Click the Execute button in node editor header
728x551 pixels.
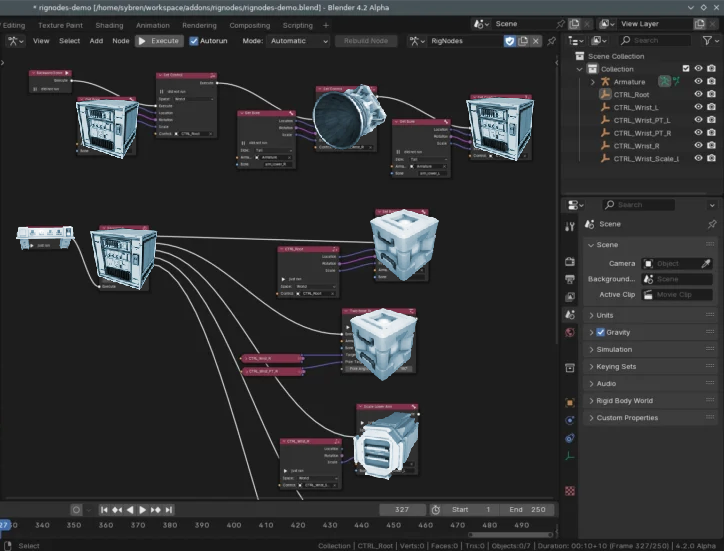coord(159,41)
